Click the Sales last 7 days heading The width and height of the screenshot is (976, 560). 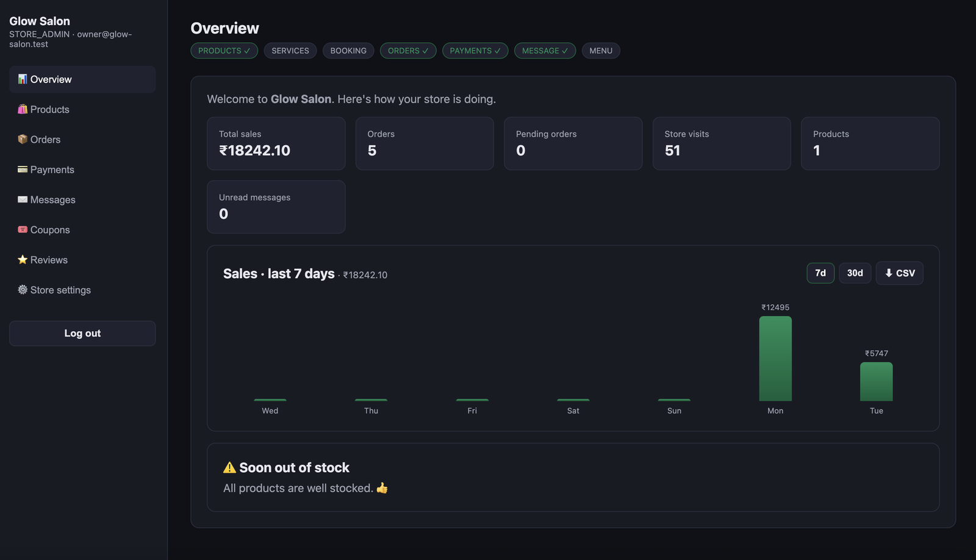(x=279, y=273)
